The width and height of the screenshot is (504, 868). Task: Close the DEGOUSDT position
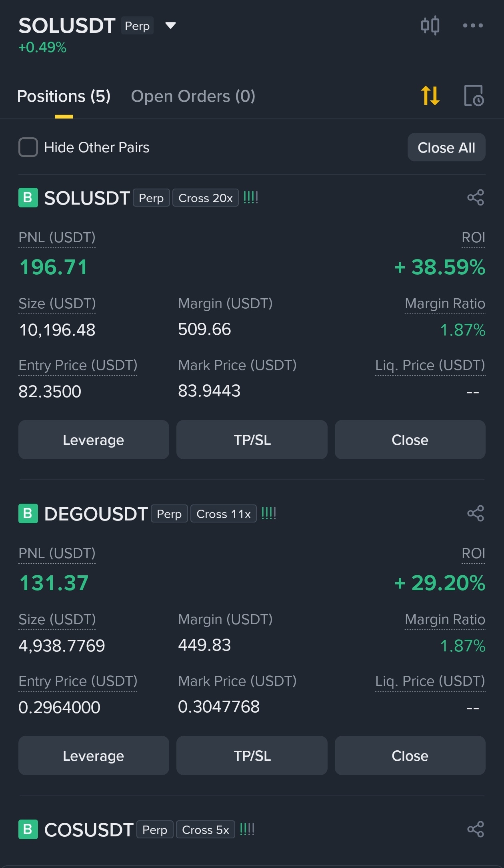[x=410, y=755]
